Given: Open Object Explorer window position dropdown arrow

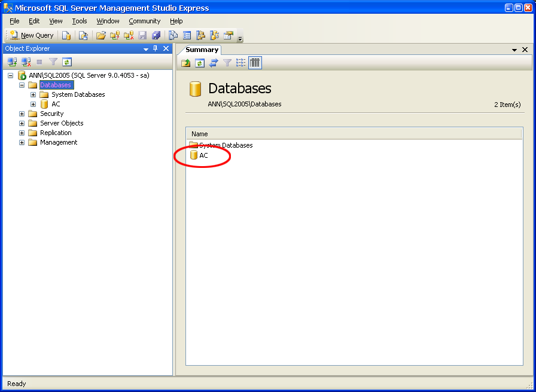Looking at the screenshot, I should coord(146,49).
